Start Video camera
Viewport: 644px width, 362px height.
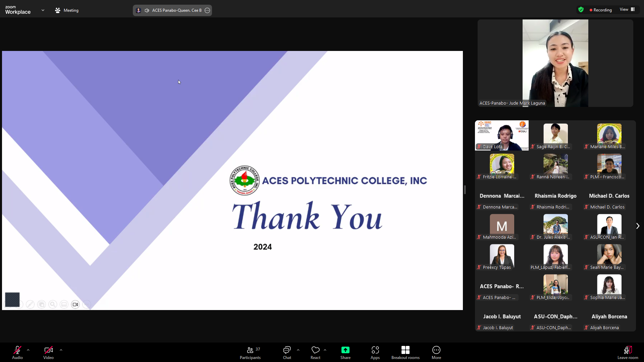pyautogui.click(x=48, y=350)
